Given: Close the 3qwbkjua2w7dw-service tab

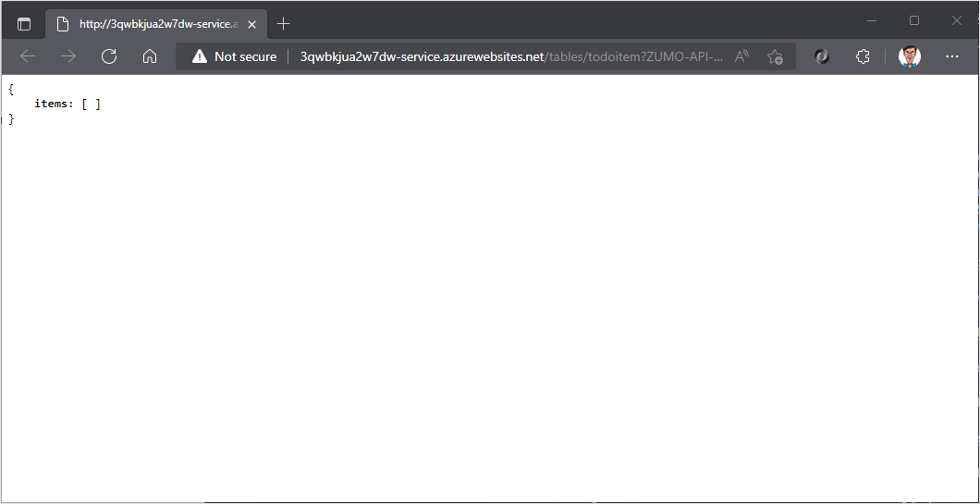Looking at the screenshot, I should [251, 24].
